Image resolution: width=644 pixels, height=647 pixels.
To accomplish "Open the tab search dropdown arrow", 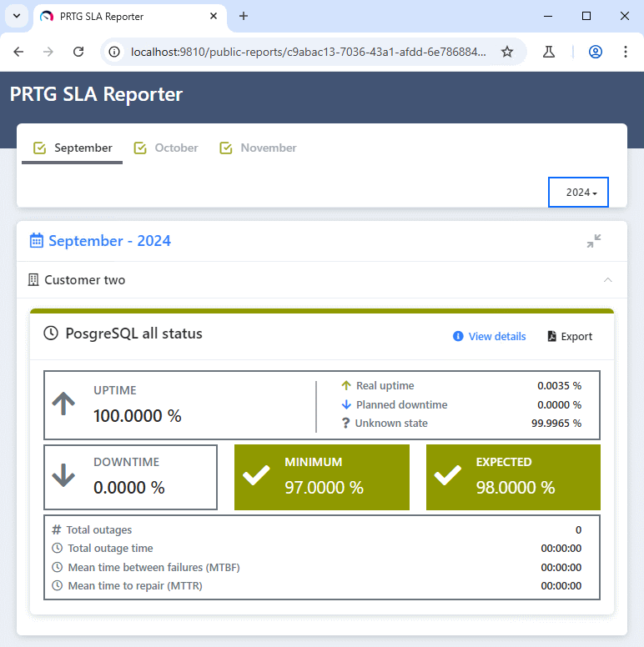I will coord(17,16).
